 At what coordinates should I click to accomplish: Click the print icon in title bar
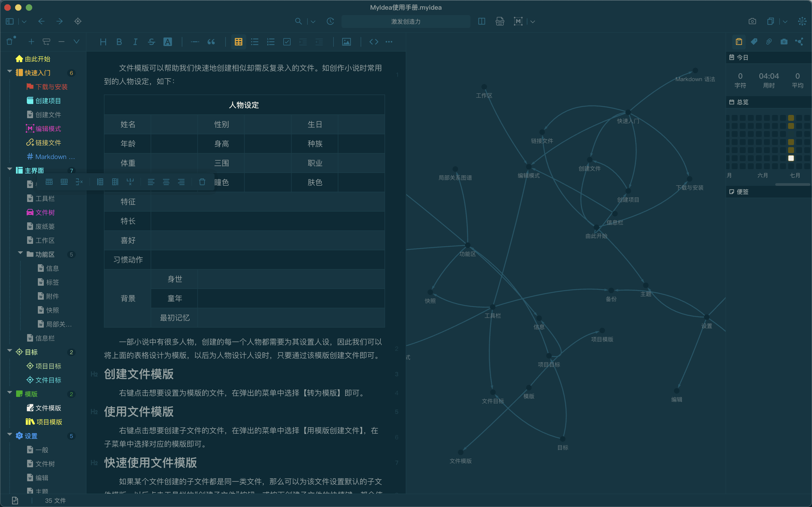[499, 21]
